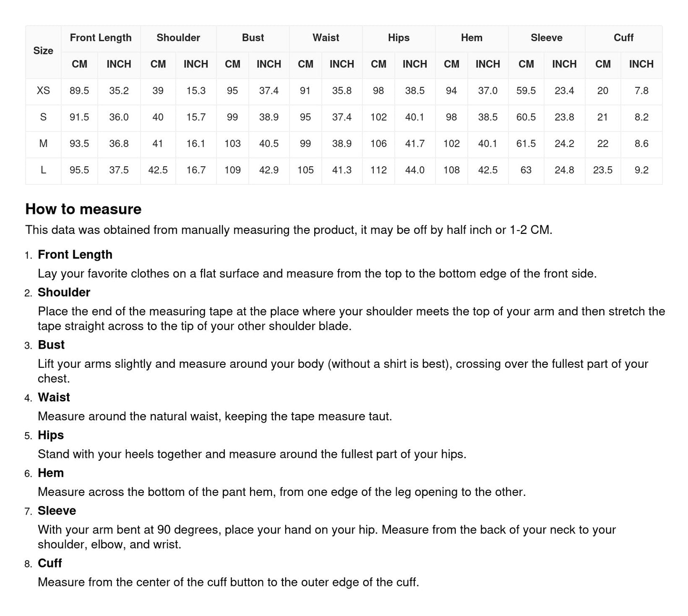
Task: Click the Shoulder column header
Action: (x=178, y=38)
